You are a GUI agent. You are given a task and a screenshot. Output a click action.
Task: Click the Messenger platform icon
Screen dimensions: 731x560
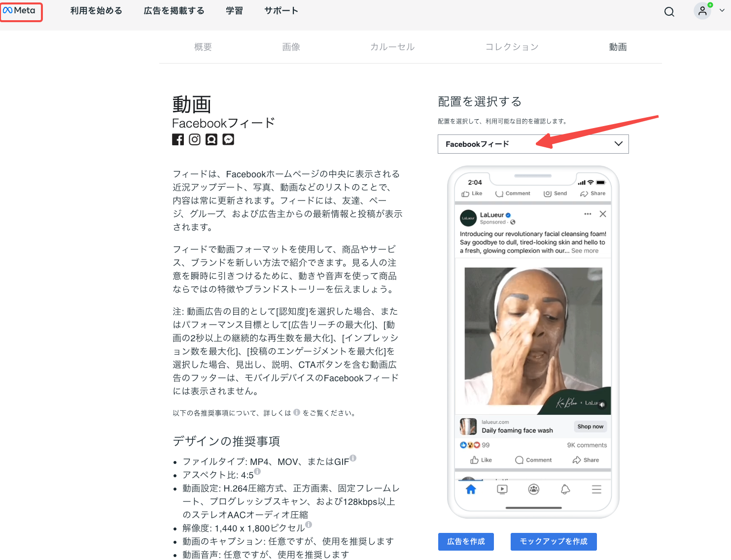click(228, 139)
